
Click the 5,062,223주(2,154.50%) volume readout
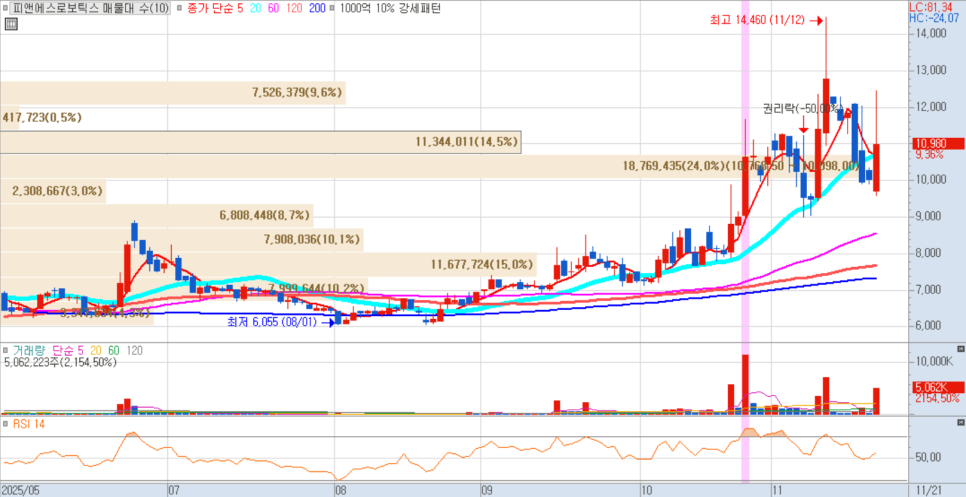click(60, 362)
